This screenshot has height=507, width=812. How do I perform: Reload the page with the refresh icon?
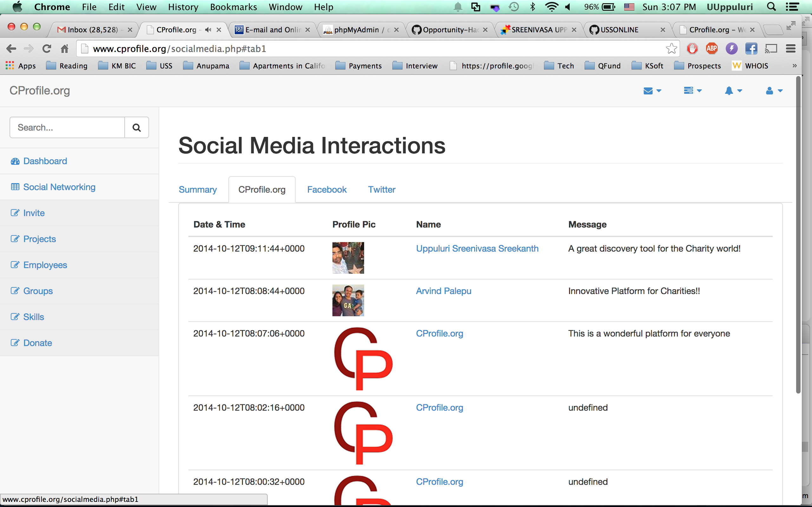pyautogui.click(x=47, y=49)
